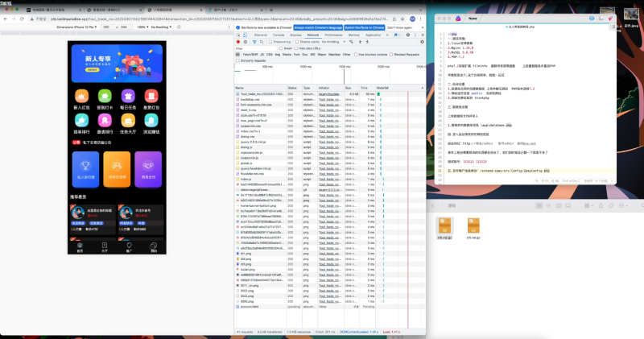644x339 pixels.
Task: Click the import HAR upload arrow
Action: pyautogui.click(x=360, y=42)
